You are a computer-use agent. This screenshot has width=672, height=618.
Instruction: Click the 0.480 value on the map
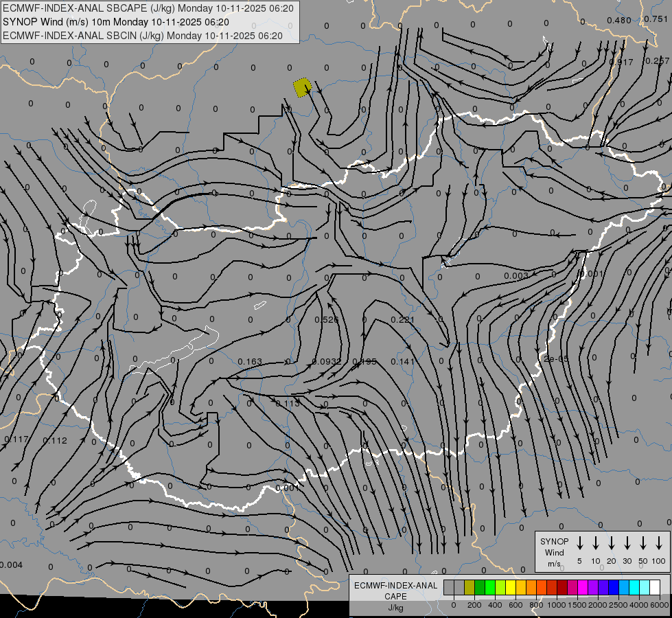619,20
